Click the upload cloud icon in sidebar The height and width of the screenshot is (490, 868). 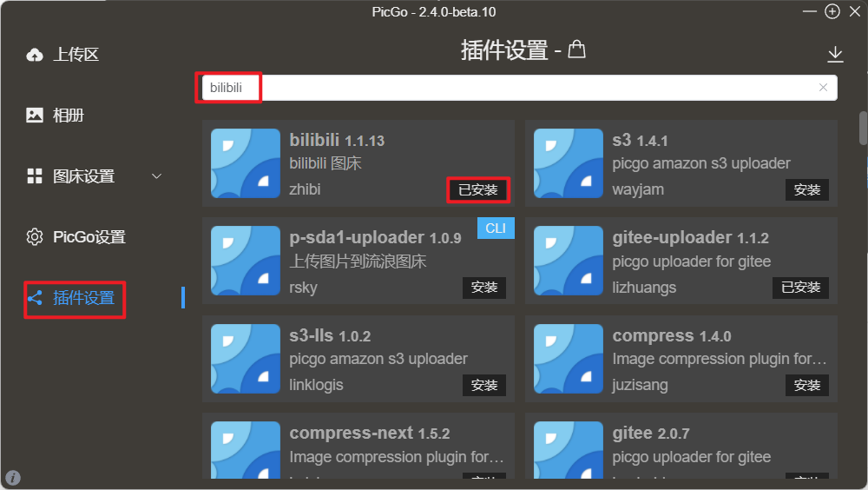tap(35, 55)
